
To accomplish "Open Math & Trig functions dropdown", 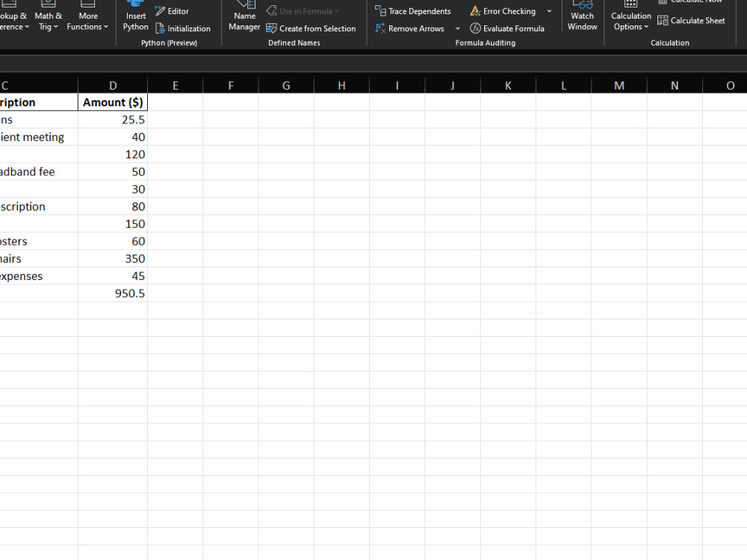I will (x=48, y=16).
